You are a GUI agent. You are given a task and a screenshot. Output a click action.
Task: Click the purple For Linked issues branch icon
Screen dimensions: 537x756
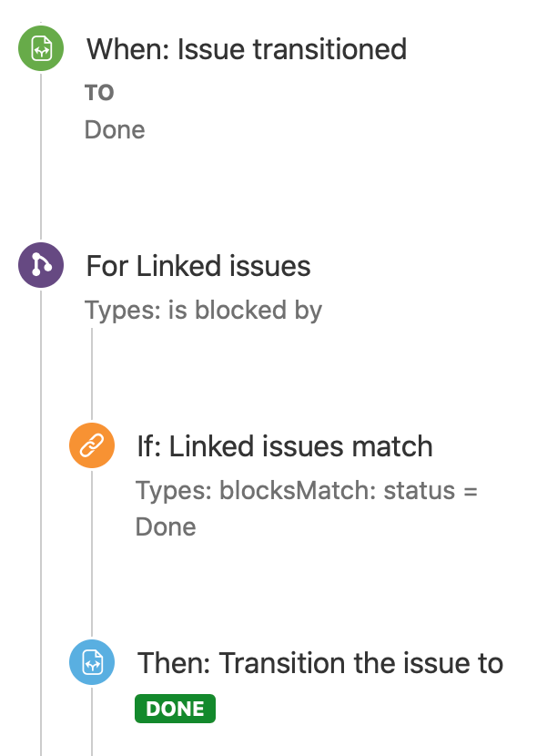pos(40,266)
